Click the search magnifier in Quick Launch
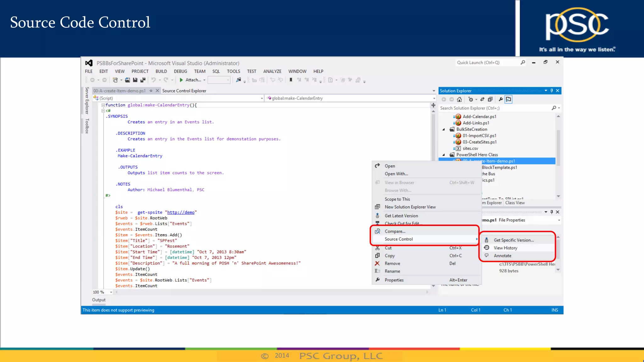644x362 pixels. pos(523,62)
